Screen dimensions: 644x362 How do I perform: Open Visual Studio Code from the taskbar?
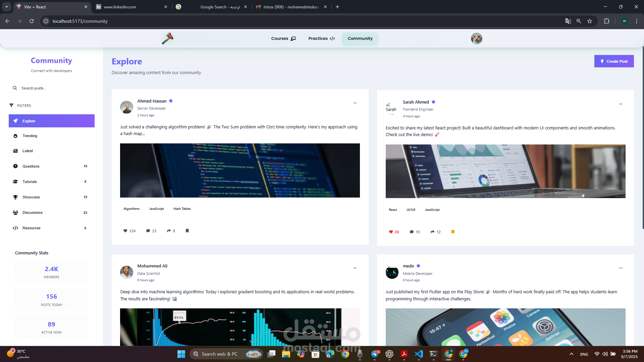419,354
